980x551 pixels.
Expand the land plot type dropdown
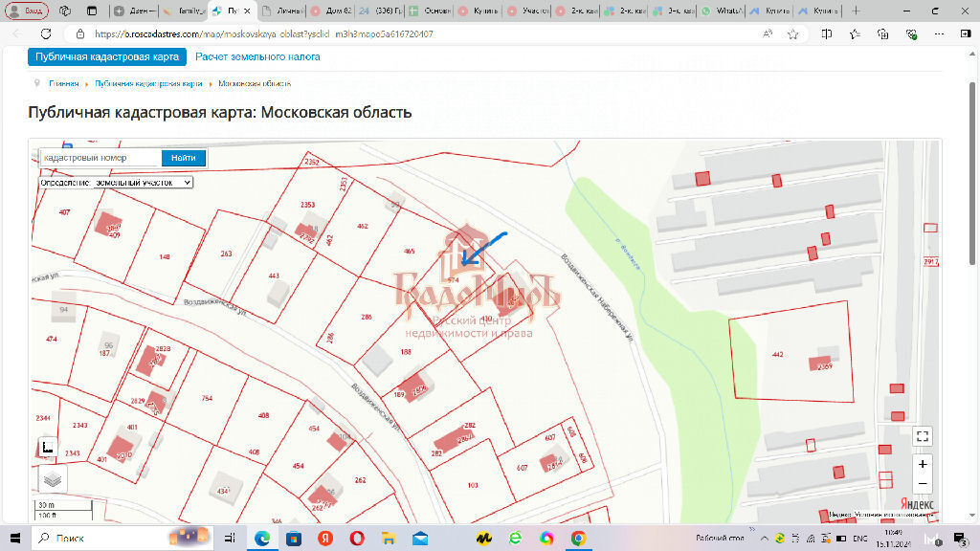[116, 182]
